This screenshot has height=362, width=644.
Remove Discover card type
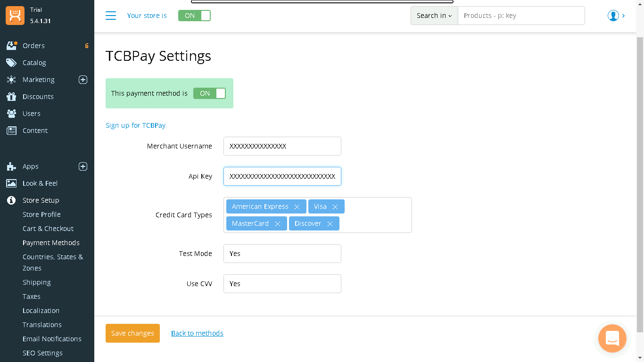[330, 224]
